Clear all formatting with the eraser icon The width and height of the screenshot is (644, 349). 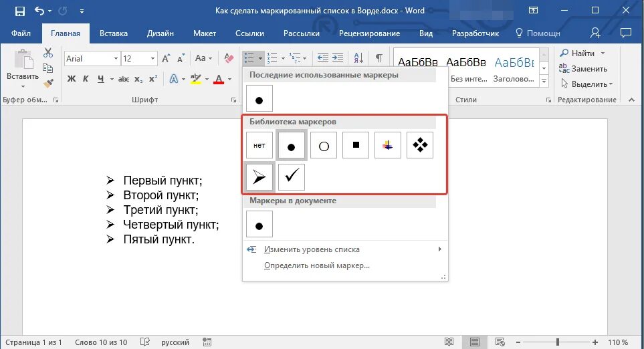pyautogui.click(x=229, y=58)
